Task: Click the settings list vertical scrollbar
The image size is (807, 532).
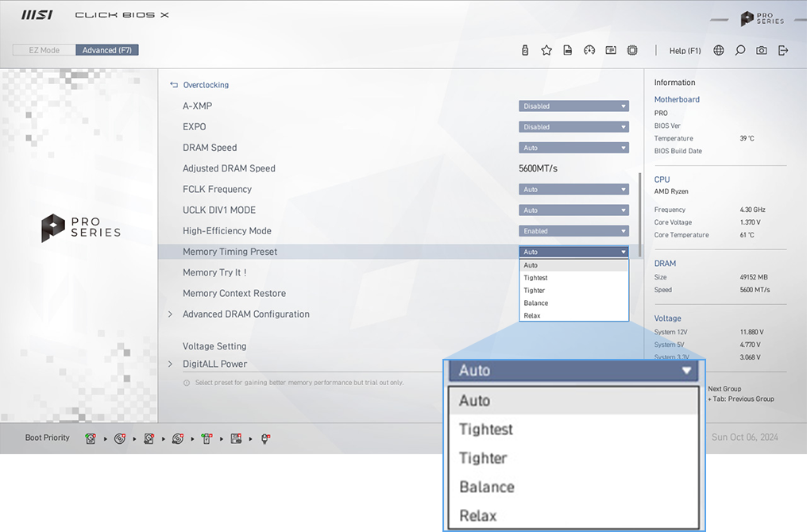Action: (x=639, y=206)
